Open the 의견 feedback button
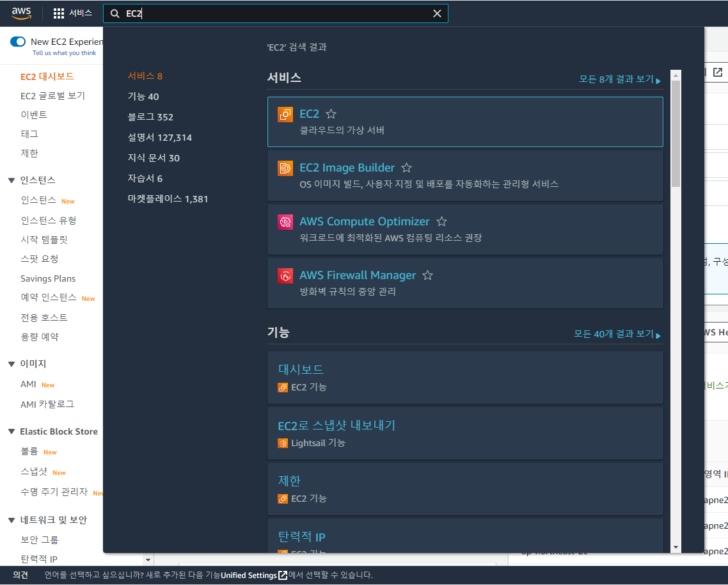Viewport: 728px width, 585px height. tap(20, 575)
